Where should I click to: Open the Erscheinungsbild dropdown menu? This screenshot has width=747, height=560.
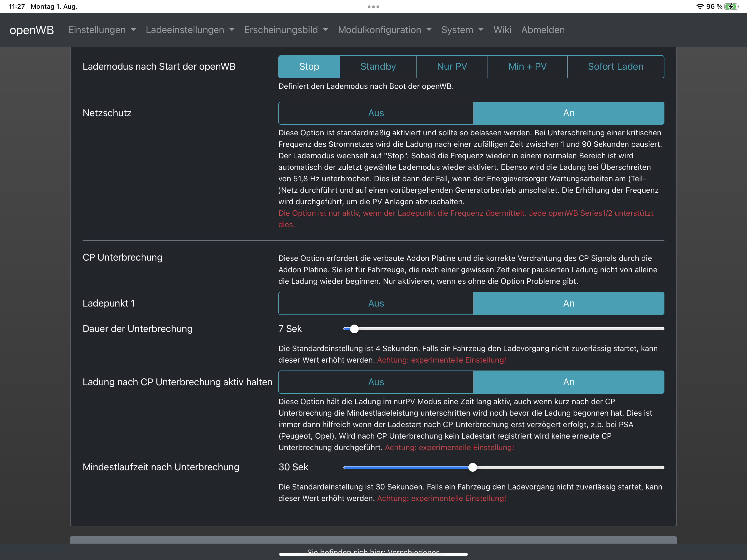(x=286, y=30)
